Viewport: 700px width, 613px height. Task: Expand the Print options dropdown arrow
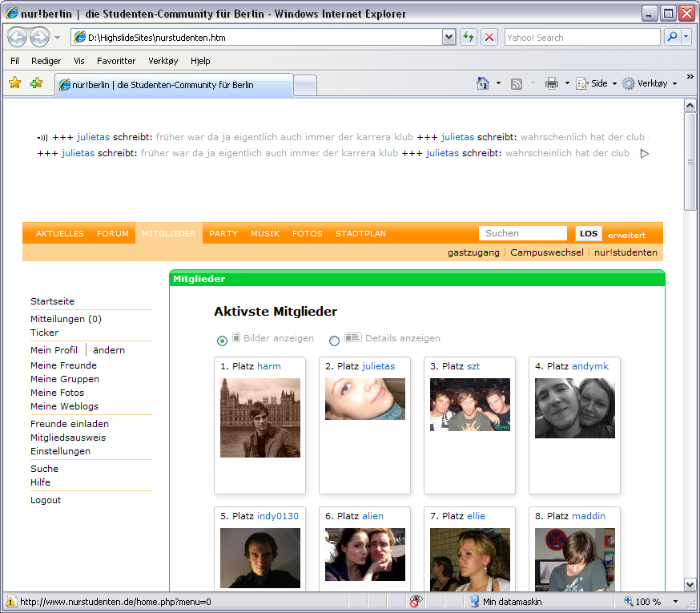pyautogui.click(x=567, y=83)
